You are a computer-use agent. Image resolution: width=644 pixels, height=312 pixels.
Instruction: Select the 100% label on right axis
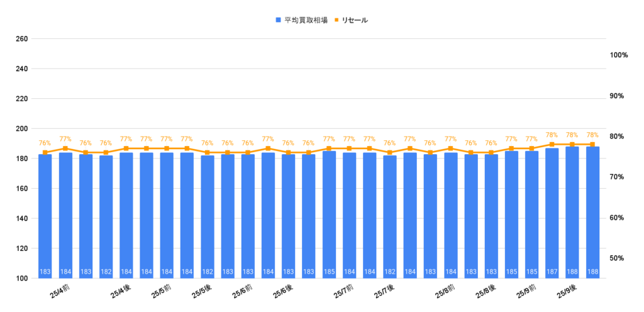coord(619,55)
